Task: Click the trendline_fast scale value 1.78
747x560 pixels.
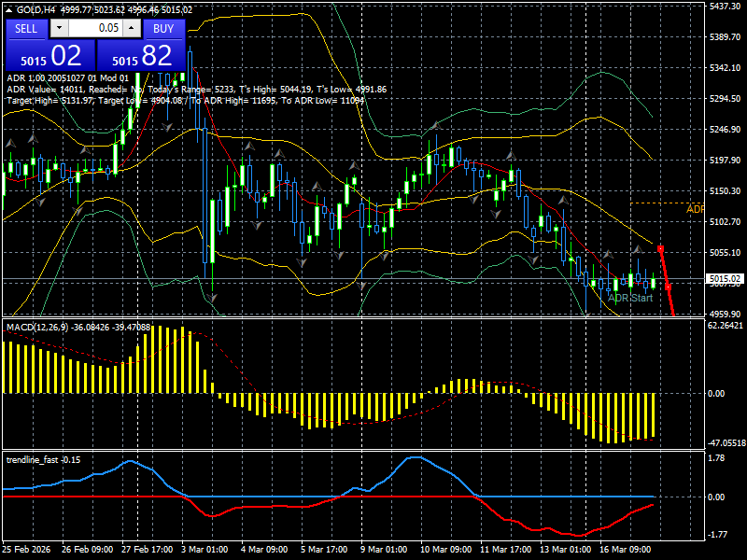Action: point(716,458)
